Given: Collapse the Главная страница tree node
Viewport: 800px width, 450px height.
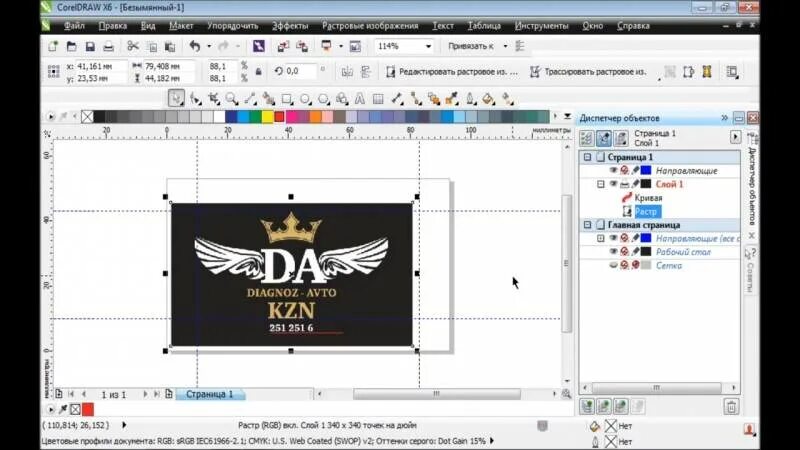Looking at the screenshot, I should (587, 225).
